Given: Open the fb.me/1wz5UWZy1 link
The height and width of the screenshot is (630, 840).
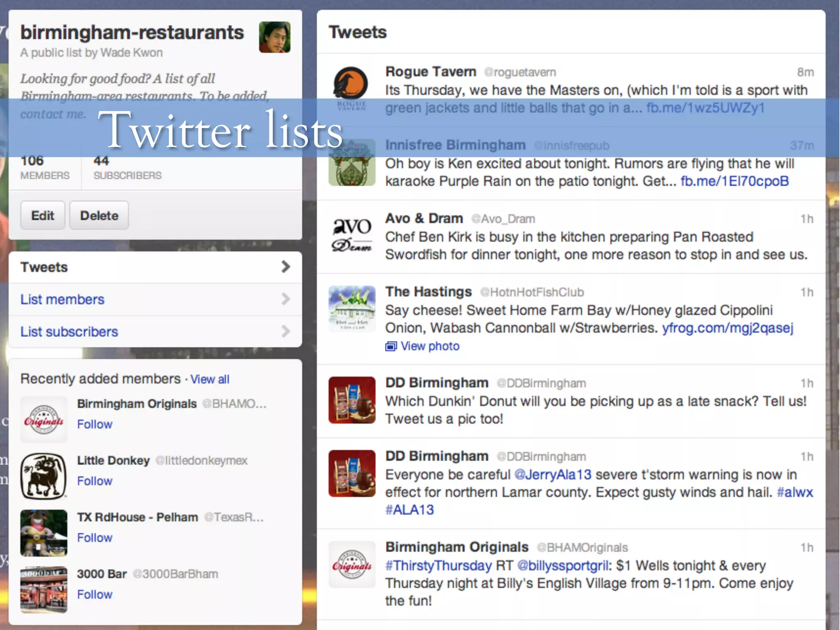Looking at the screenshot, I should pyautogui.click(x=705, y=108).
